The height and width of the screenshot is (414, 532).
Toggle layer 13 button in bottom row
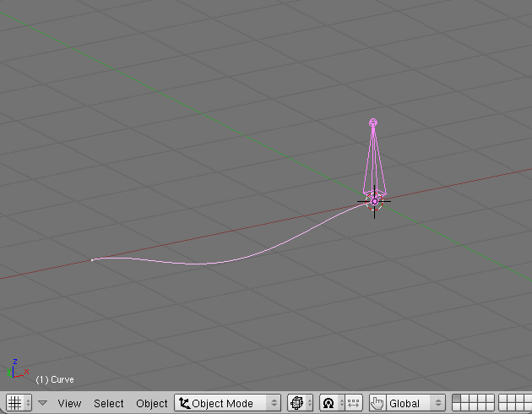[473, 407]
